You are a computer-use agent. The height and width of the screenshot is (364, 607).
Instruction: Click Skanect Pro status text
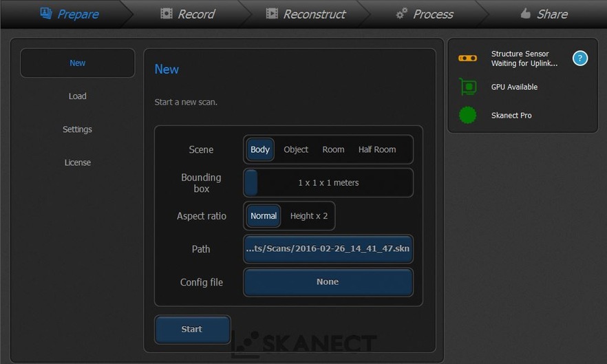click(511, 116)
